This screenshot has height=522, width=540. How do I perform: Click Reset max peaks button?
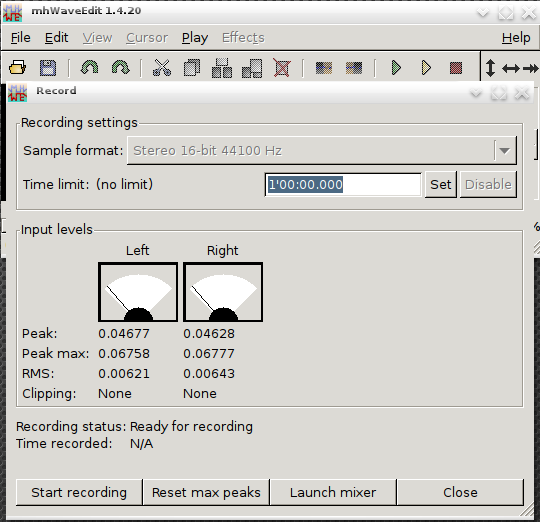pyautogui.click(x=206, y=492)
